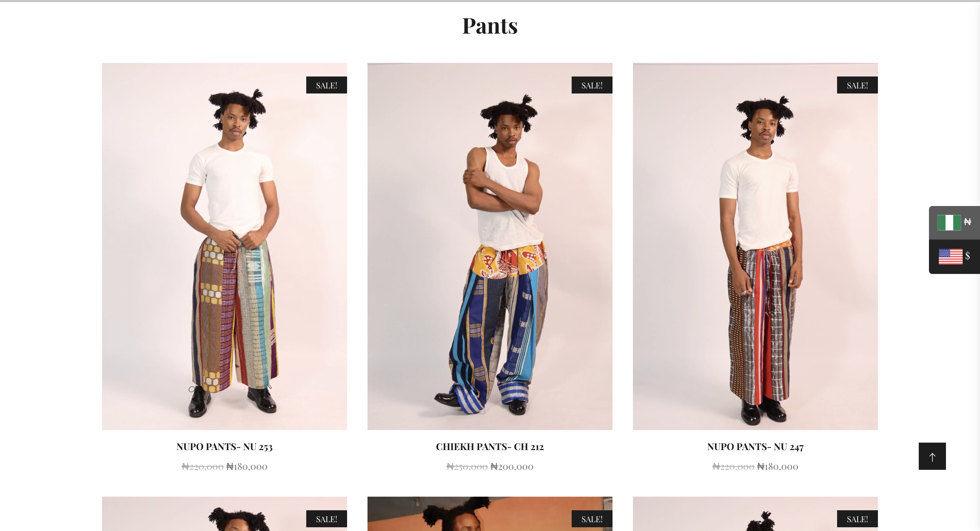Open the second-row middle product with orange background
Image resolution: width=980 pixels, height=531 pixels.
[490, 514]
